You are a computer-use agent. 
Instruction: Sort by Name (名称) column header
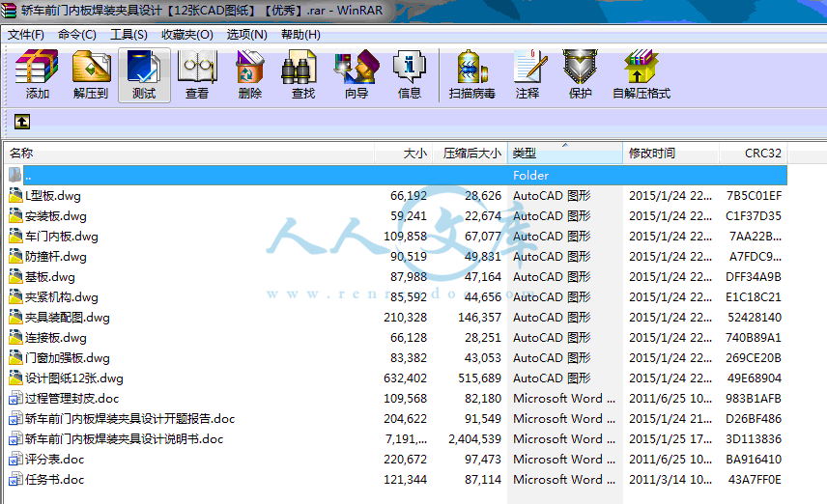(190, 153)
